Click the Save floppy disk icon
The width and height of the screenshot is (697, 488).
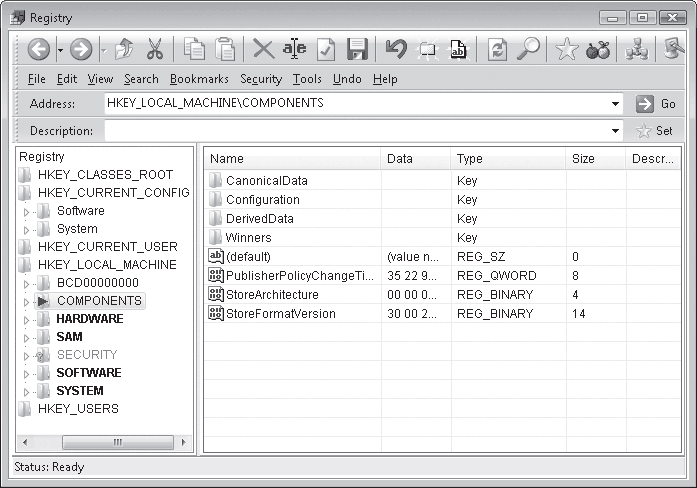[x=357, y=49]
